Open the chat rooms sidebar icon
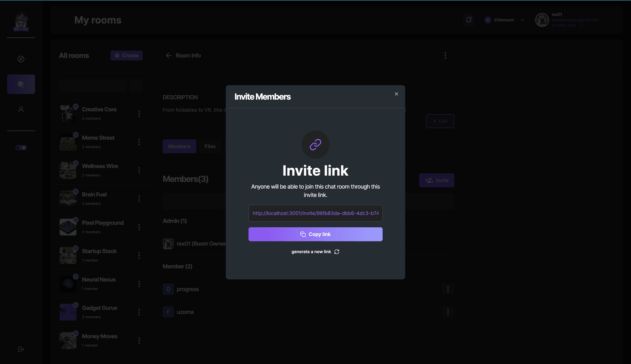 pyautogui.click(x=21, y=84)
